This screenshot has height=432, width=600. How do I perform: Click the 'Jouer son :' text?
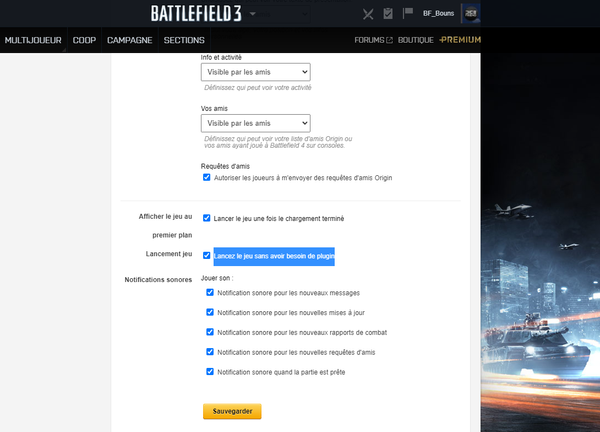[x=217, y=278]
